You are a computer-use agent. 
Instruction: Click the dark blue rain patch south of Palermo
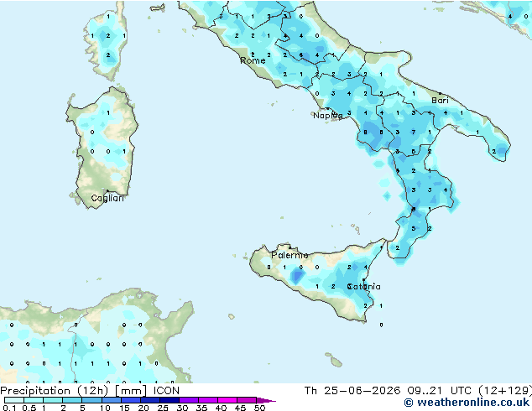tap(297, 275)
